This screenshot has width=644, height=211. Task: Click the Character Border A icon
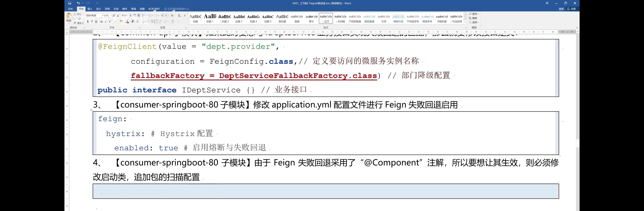[139, 16]
